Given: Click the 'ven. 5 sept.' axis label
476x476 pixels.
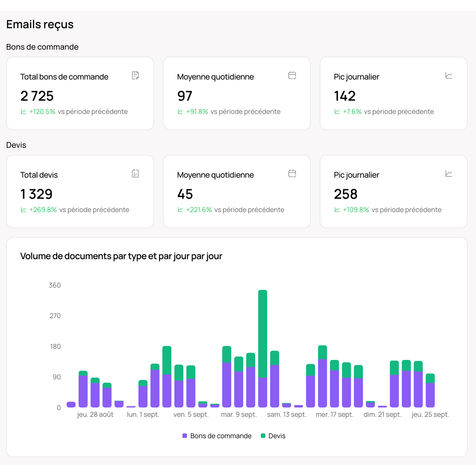Looking at the screenshot, I should (191, 414).
